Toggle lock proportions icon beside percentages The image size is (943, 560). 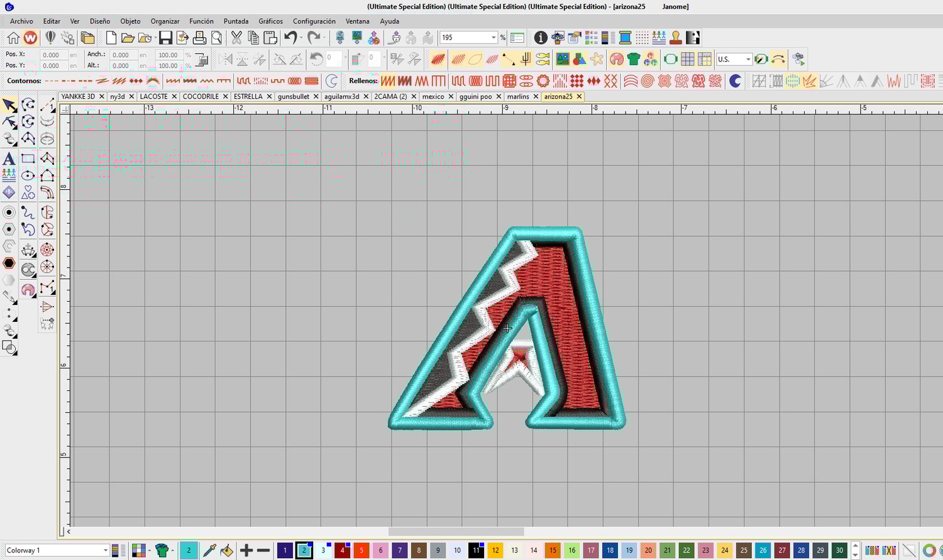(202, 60)
